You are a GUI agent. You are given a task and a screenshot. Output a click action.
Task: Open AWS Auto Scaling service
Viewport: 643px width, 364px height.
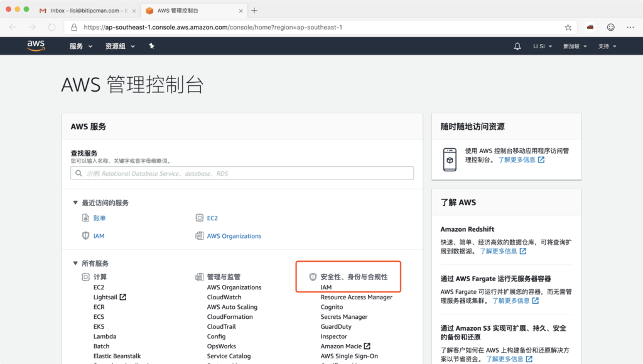pyautogui.click(x=232, y=307)
